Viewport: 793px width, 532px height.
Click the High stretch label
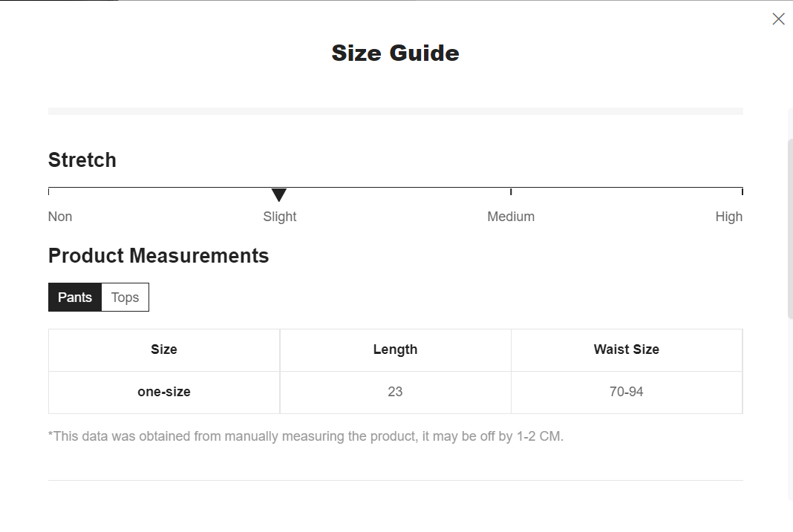coord(728,217)
